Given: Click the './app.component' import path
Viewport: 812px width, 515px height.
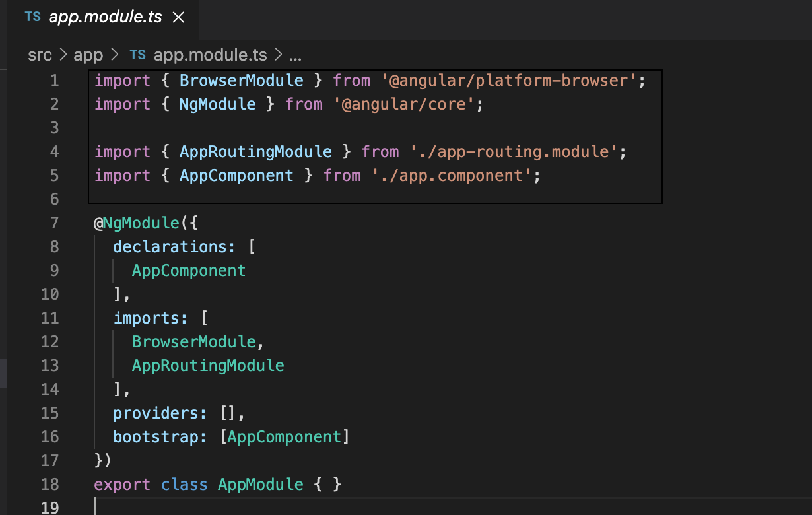Looking at the screenshot, I should 451,176.
